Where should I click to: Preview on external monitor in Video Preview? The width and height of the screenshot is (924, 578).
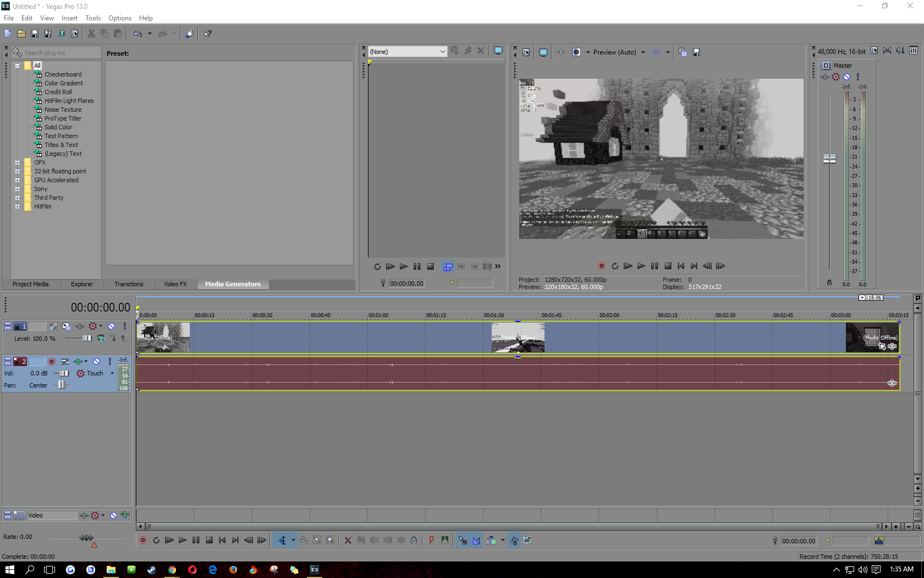pyautogui.click(x=543, y=52)
